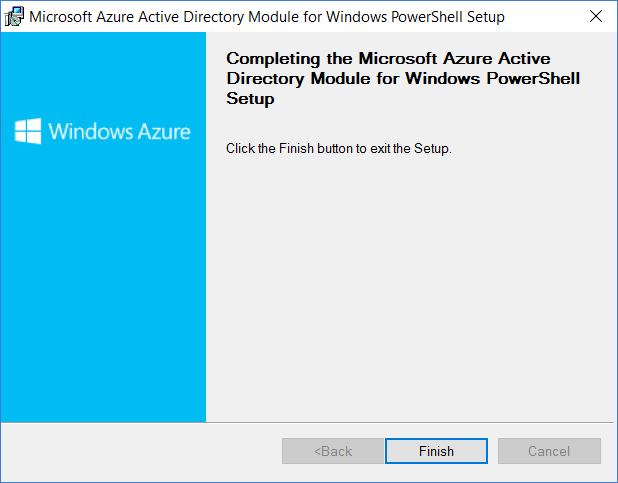Click the word 'Azure' in the banner logo
Viewport: 618px width, 483px height.
(164, 132)
